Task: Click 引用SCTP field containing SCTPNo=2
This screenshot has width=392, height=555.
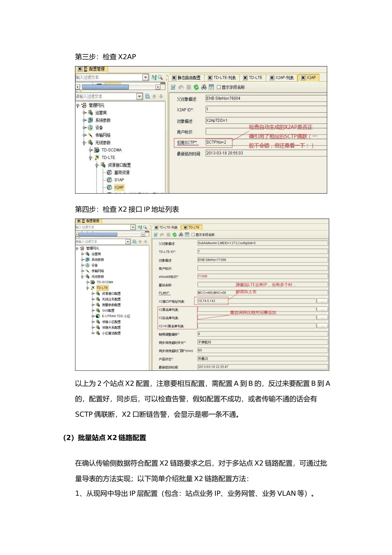Action: coord(266,142)
